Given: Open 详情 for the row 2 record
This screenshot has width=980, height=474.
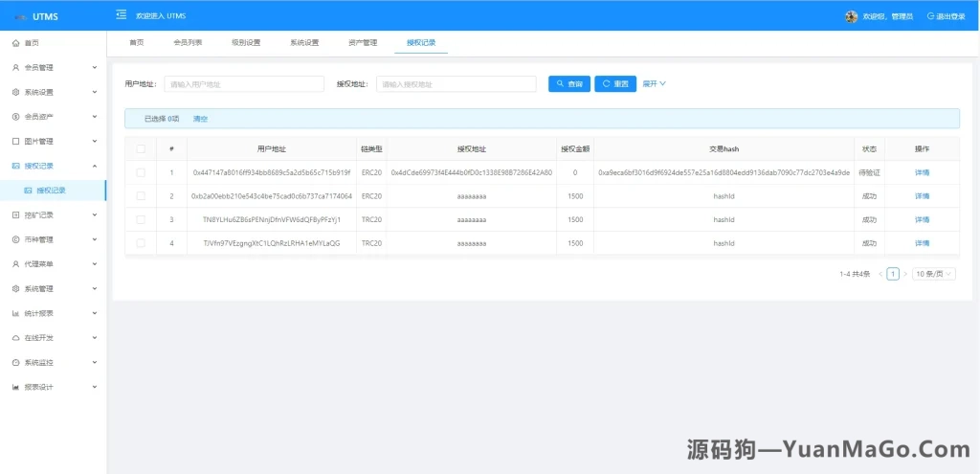Looking at the screenshot, I should (922, 195).
